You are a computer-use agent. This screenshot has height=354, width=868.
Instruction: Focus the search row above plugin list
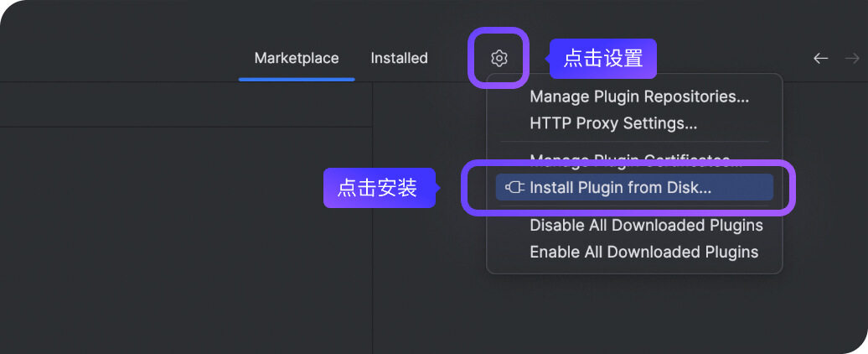pos(184,104)
